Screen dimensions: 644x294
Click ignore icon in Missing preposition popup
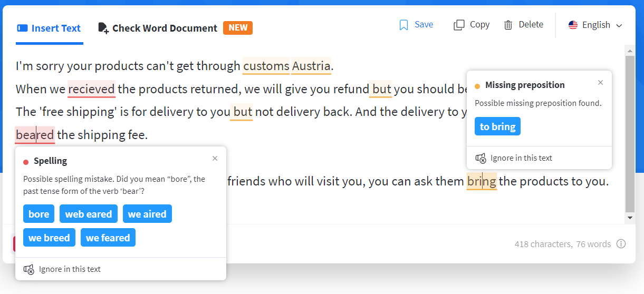pyautogui.click(x=480, y=158)
